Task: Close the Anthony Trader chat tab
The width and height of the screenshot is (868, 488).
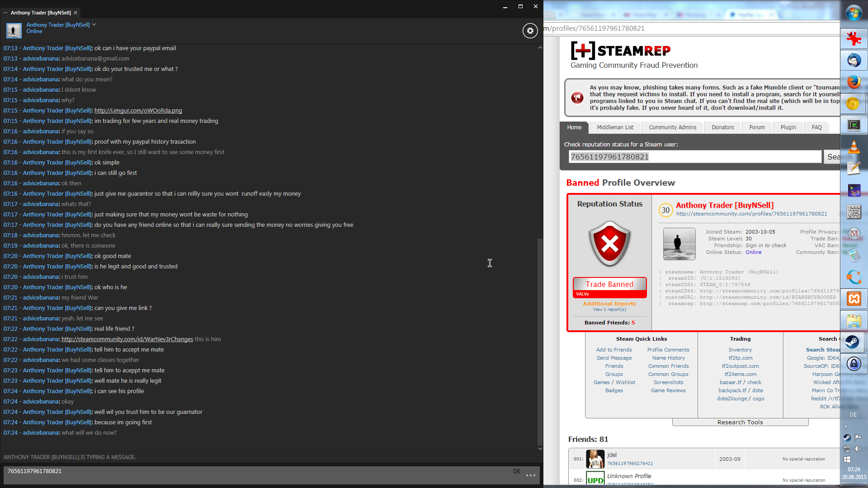Action: (x=75, y=13)
